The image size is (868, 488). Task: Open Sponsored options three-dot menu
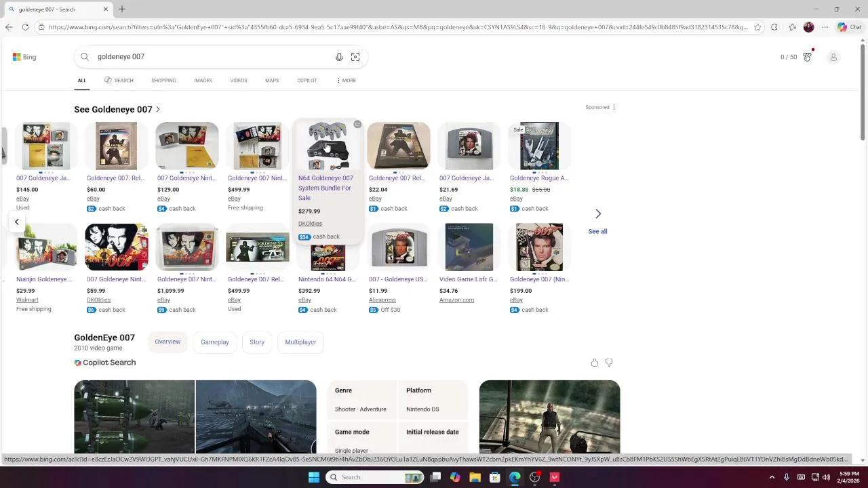coord(614,107)
